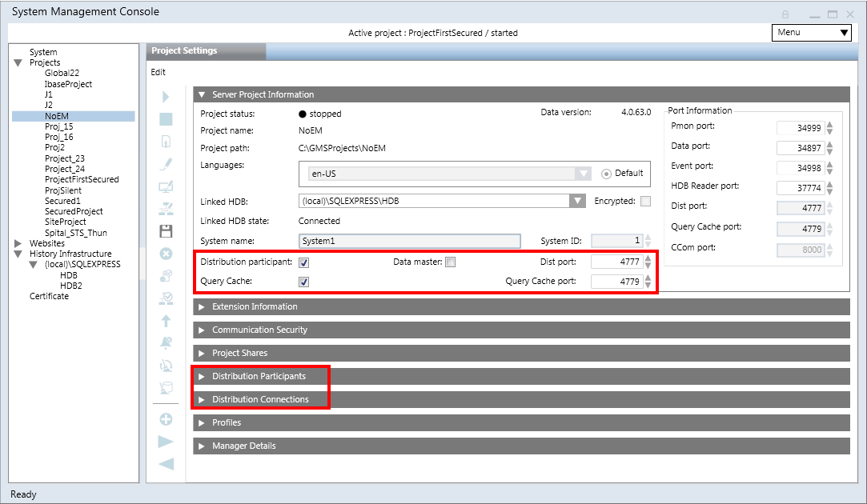This screenshot has width=867, height=504.
Task: Select ProjectFirstSecured in the project tree
Action: coord(82,180)
